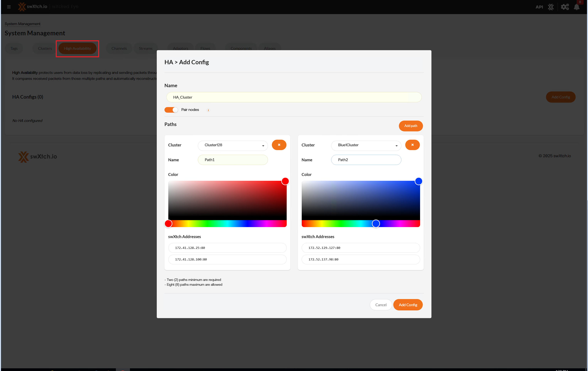Open the notifications bell icon
This screenshot has width=588, height=371.
(x=576, y=7)
